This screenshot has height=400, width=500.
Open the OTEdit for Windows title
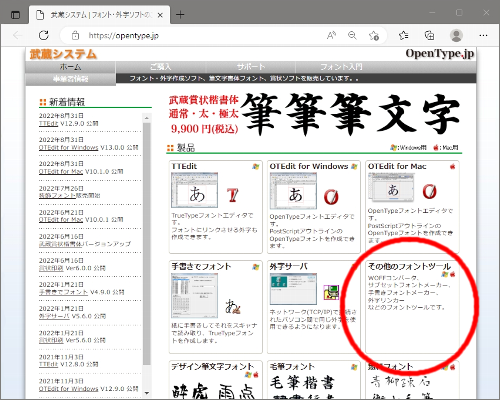[309, 166]
